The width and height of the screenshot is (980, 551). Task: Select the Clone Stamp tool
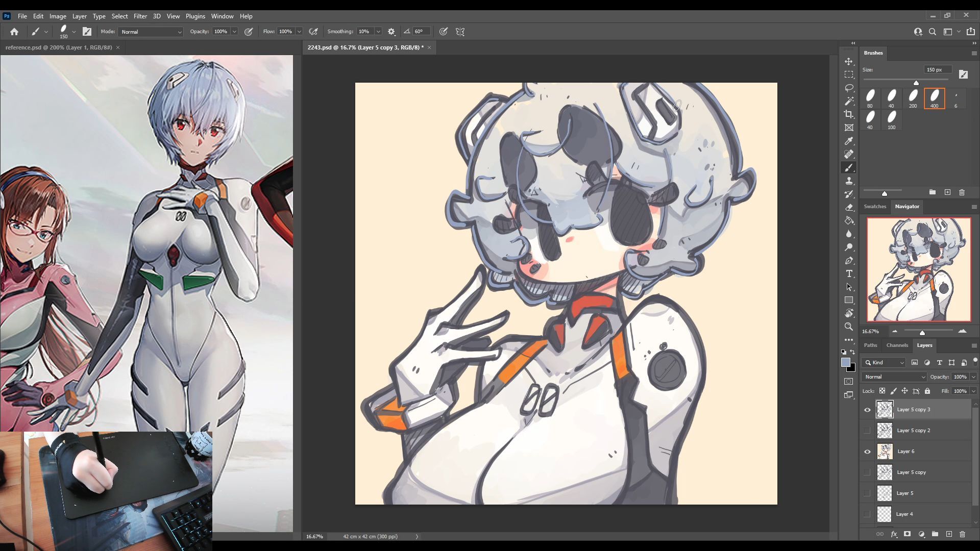(x=849, y=181)
